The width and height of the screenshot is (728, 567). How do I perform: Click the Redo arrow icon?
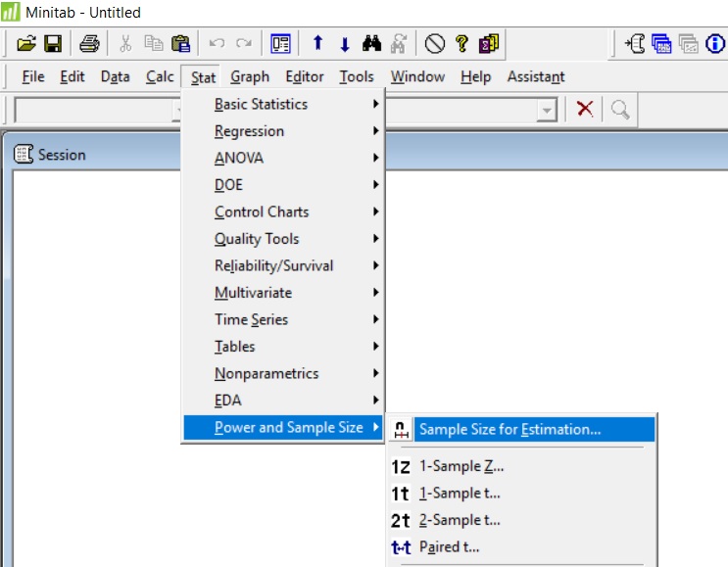[244, 44]
